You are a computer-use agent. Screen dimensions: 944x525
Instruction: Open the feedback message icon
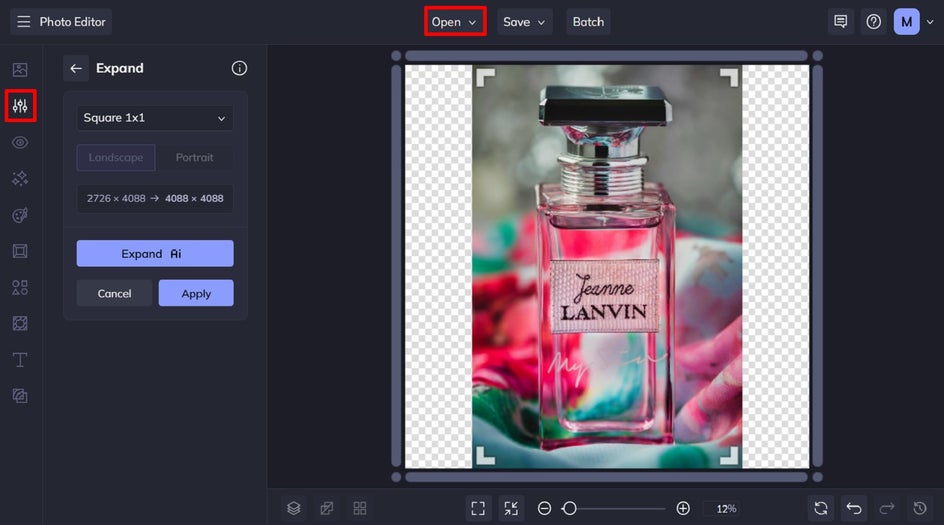(x=840, y=22)
